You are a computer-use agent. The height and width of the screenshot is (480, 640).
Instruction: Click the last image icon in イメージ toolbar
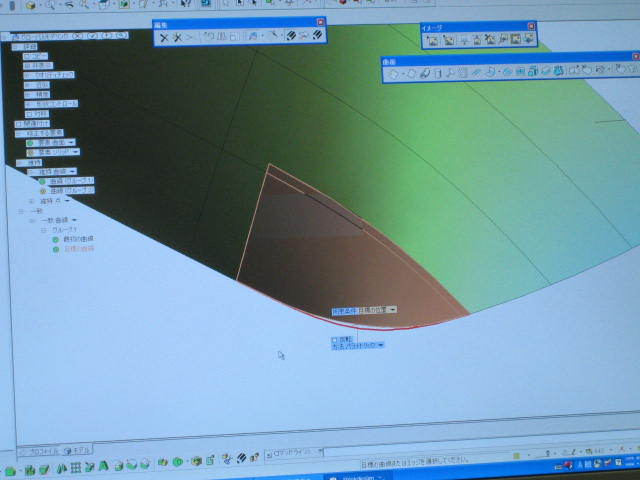(x=529, y=39)
